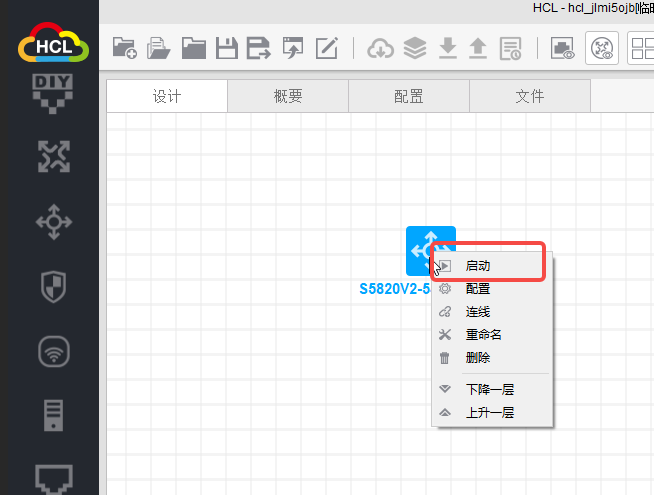Click the save project floppy disk icon

[227, 47]
